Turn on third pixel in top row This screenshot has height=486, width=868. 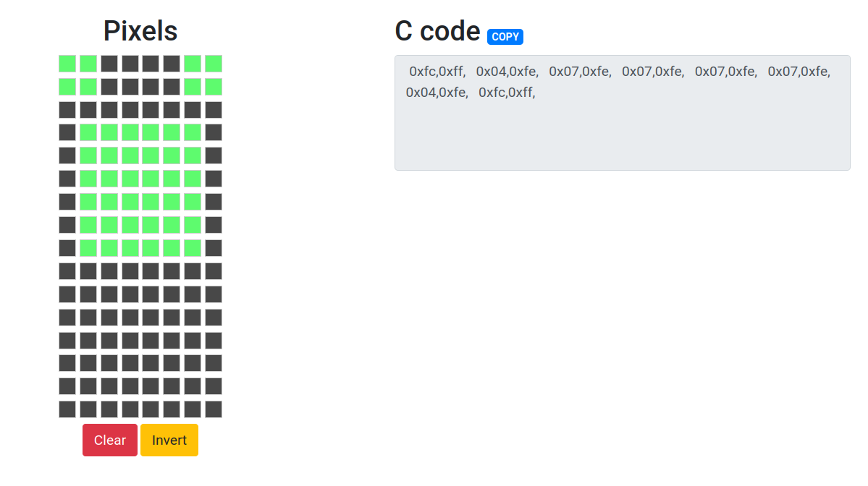coord(109,64)
